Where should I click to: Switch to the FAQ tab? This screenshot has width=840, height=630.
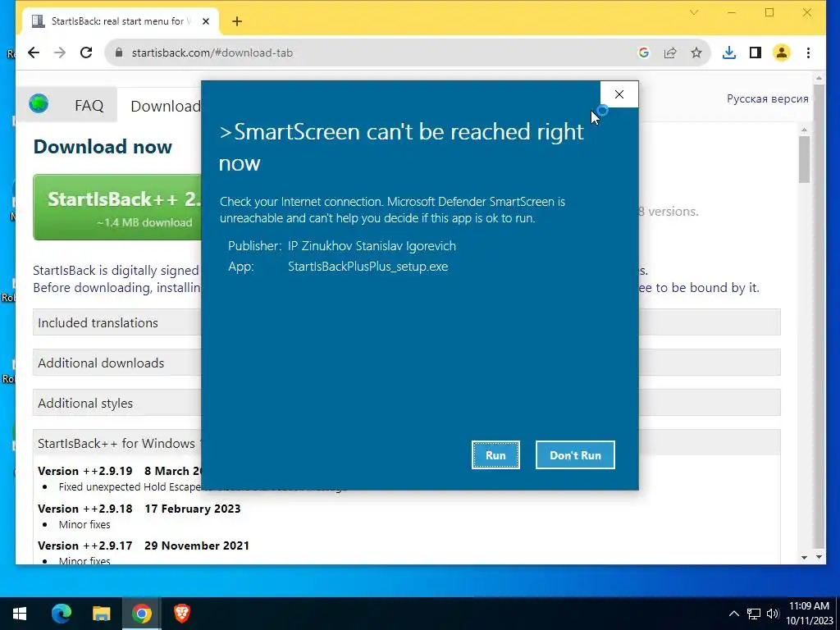click(89, 106)
